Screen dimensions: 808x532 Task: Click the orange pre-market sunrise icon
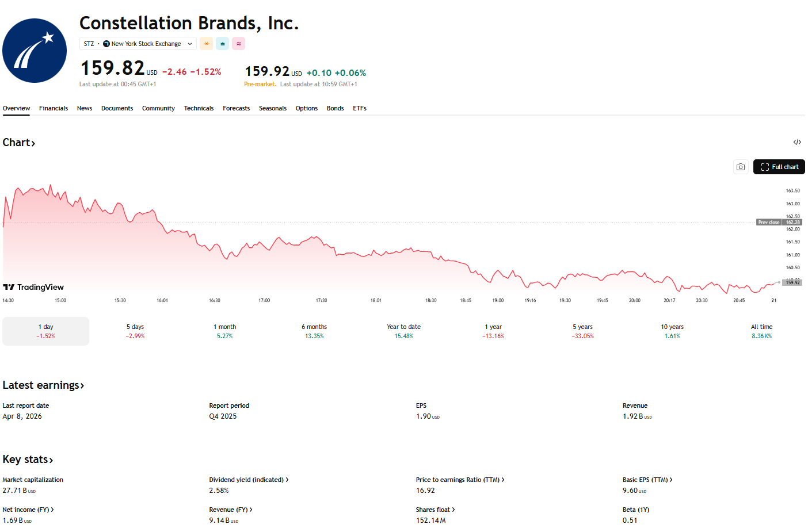(x=206, y=44)
